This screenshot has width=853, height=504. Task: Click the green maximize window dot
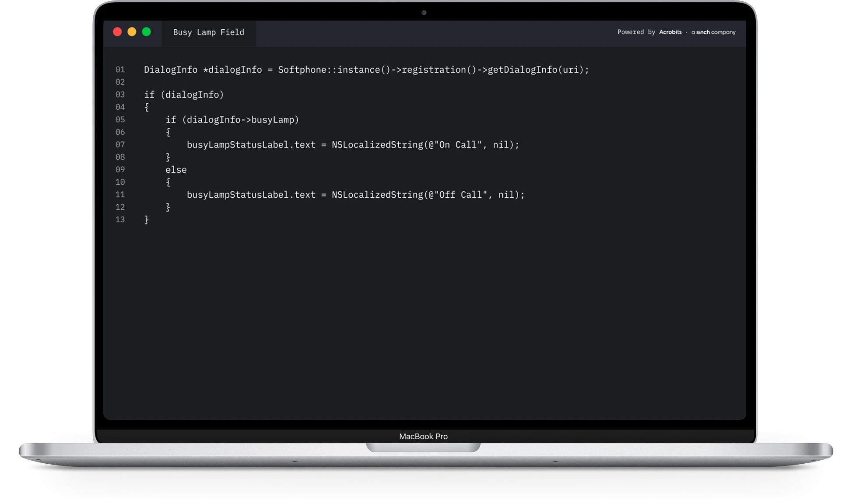147,32
